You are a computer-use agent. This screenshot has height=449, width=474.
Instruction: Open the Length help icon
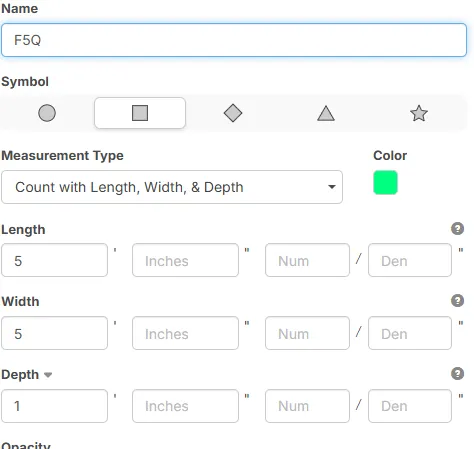tap(457, 229)
